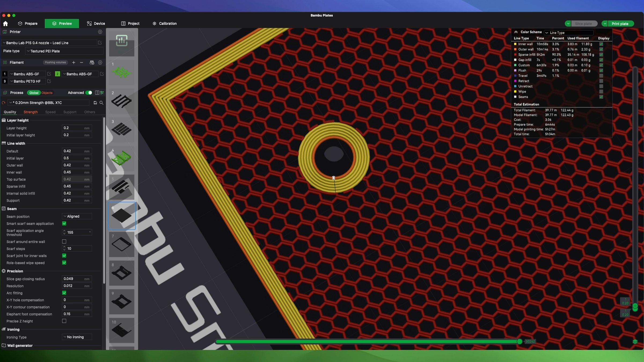
Task: Click save process preset icon
Action: click(95, 103)
